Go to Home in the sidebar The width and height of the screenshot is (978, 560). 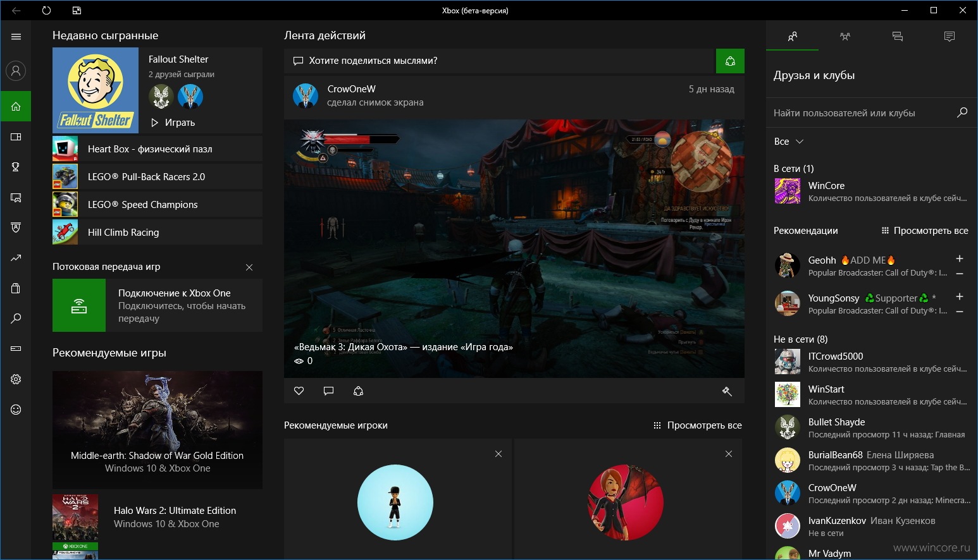[x=16, y=106]
